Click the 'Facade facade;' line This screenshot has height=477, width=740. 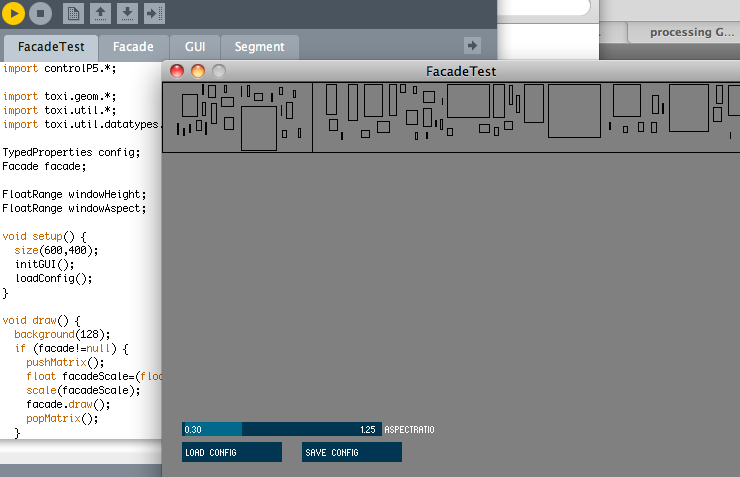44,167
